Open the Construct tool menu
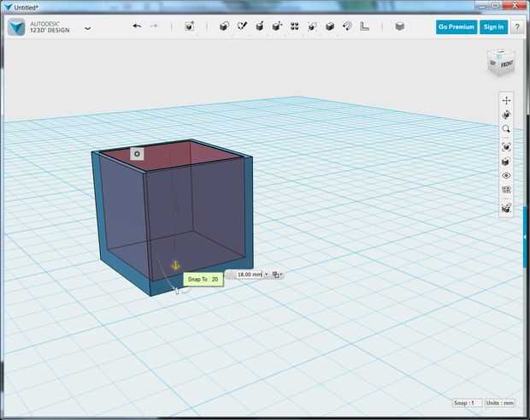530x420 pixels. pos(260,26)
